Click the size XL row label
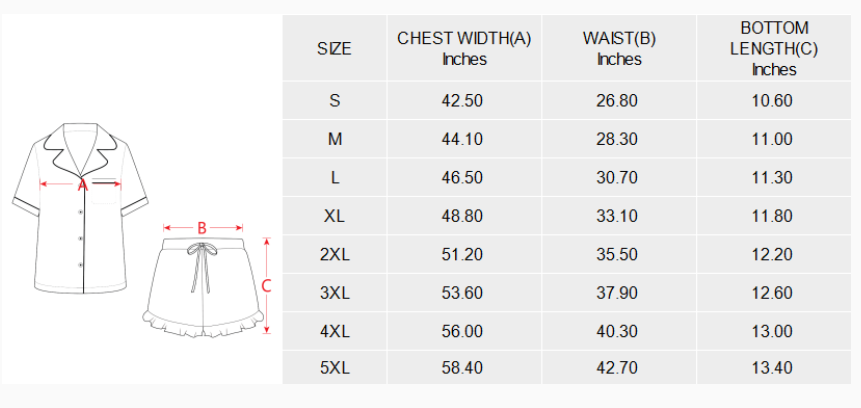This screenshot has height=408, width=861. tap(334, 216)
